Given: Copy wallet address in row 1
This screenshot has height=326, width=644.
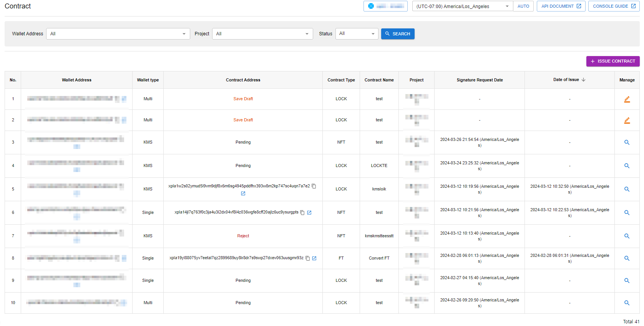Looking at the screenshot, I should 117,99.
